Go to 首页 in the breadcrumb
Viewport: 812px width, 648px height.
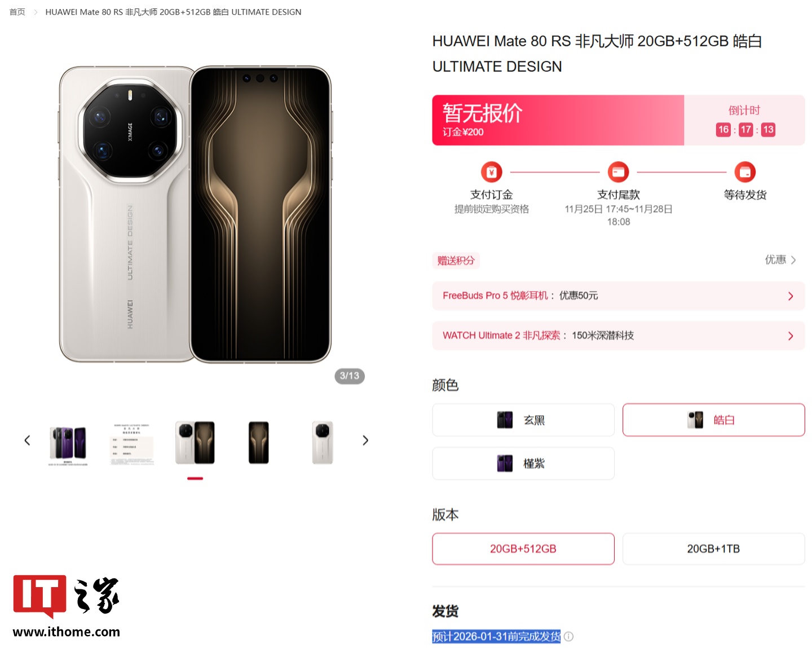(x=17, y=12)
